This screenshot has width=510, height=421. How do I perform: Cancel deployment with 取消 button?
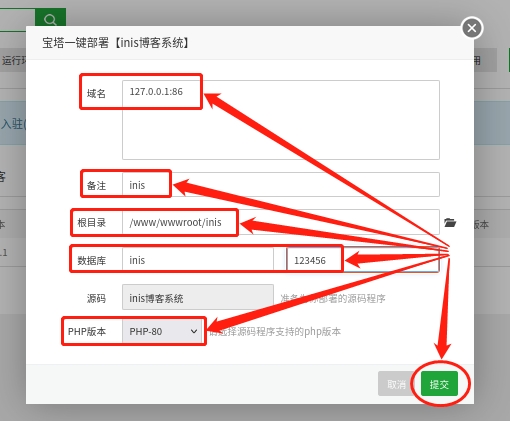pos(396,384)
